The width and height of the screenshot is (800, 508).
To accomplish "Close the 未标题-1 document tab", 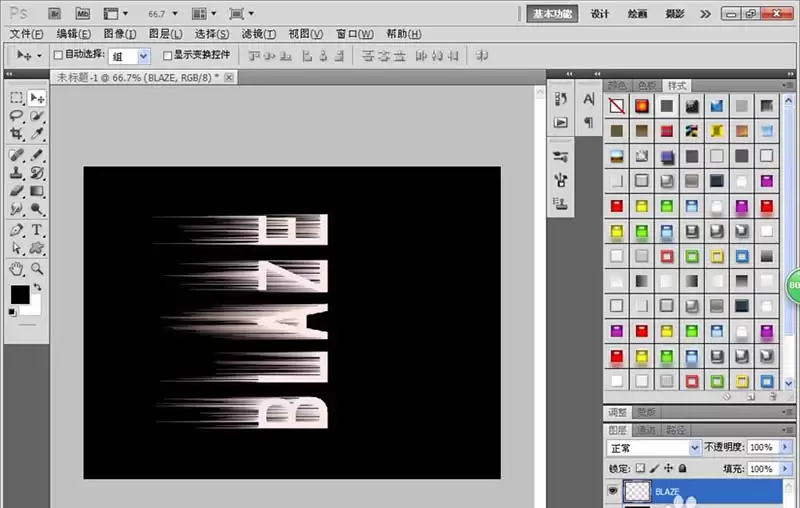I will coord(229,77).
